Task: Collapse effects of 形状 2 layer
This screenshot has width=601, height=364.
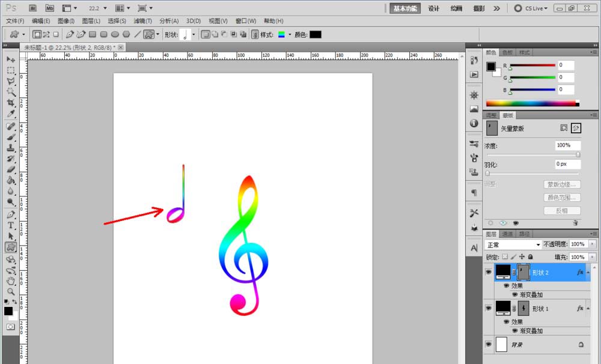Action: (x=588, y=273)
